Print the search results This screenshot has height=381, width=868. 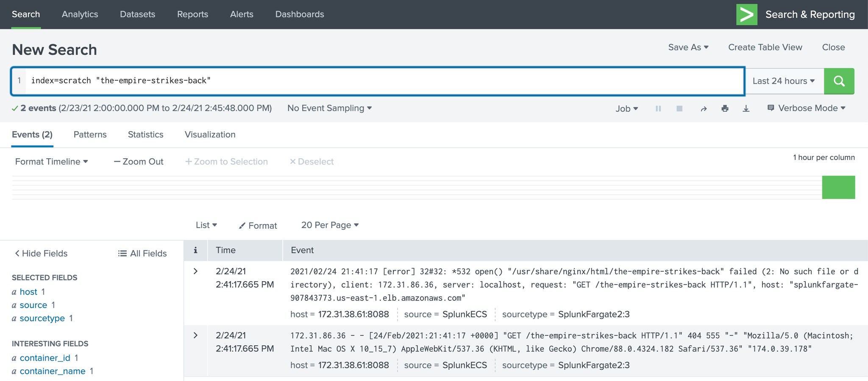(725, 109)
